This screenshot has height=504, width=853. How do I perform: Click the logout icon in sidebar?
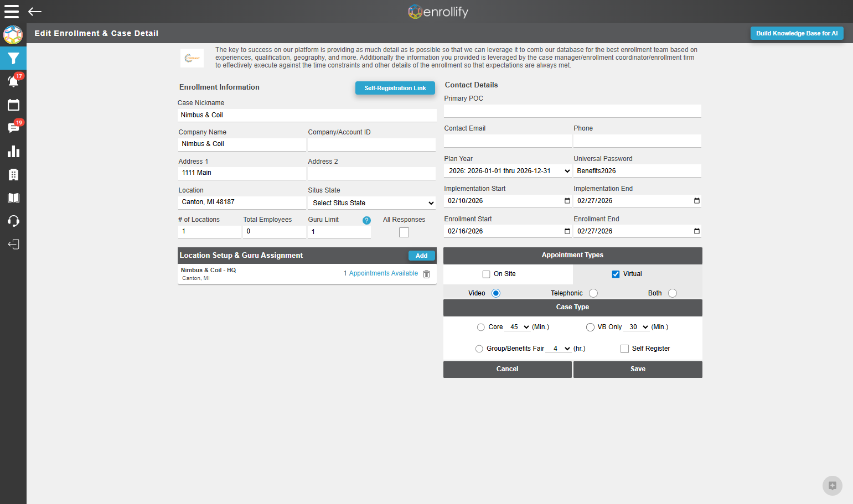coord(13,244)
